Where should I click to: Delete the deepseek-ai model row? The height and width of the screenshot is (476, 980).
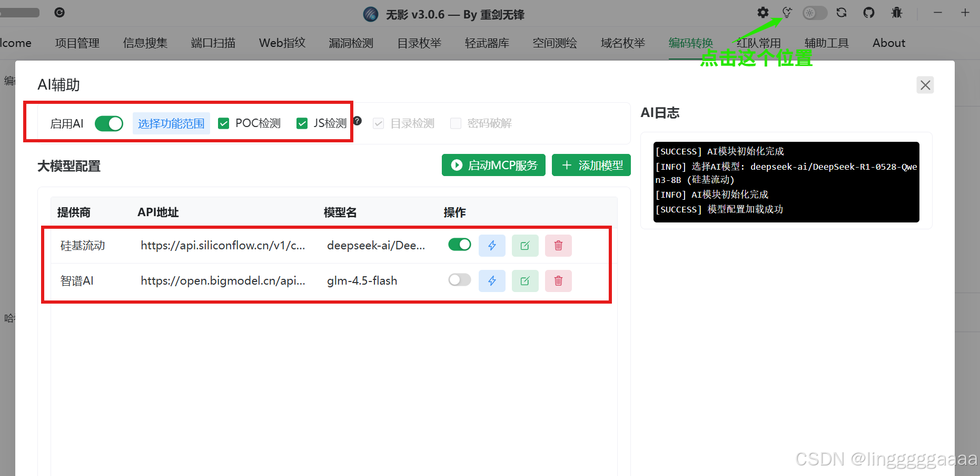(558, 245)
